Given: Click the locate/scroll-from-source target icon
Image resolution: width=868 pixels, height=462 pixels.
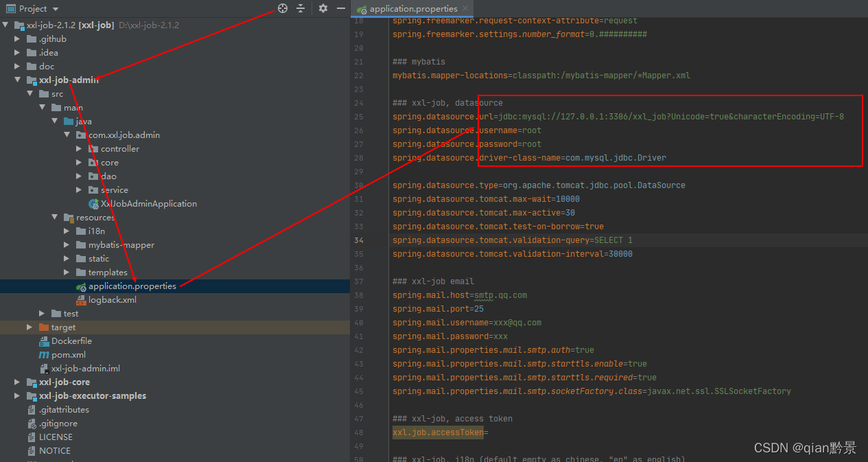Looking at the screenshot, I should pos(282,8).
